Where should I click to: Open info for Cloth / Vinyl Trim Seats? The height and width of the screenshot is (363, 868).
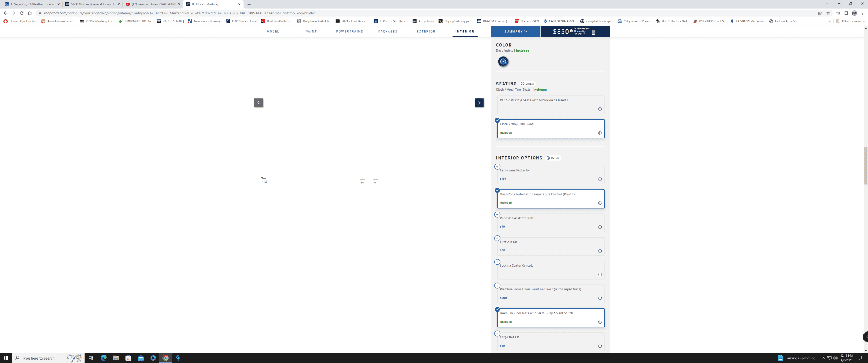600,133
